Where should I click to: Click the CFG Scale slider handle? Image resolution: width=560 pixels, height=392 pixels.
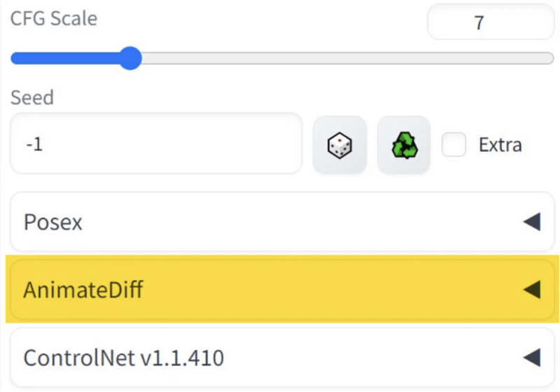tap(129, 58)
